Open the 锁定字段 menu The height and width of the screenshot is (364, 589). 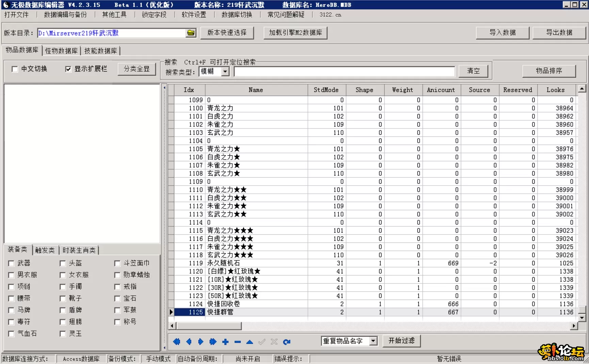(154, 15)
